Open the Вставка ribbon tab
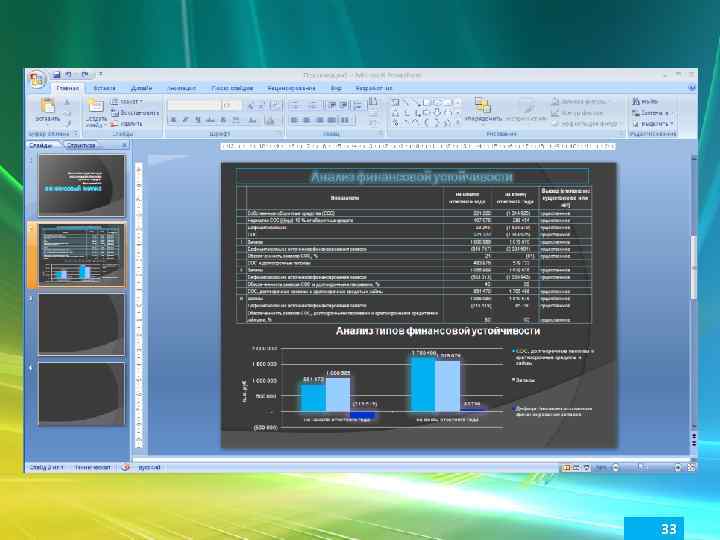This screenshot has height=540, width=720. pos(104,88)
